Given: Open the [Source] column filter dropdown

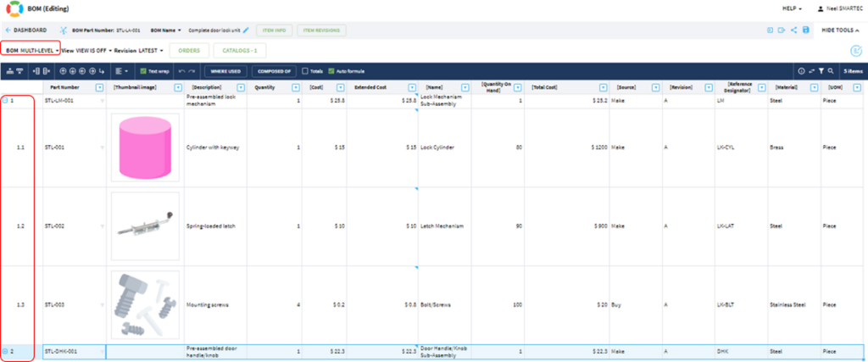Looking at the screenshot, I should tap(655, 87).
